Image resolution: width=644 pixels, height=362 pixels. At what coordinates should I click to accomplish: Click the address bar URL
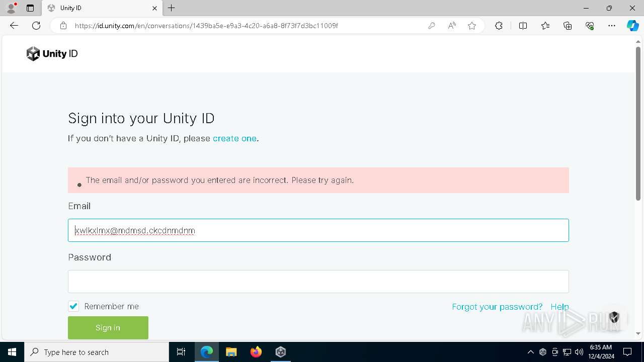[206, 26]
